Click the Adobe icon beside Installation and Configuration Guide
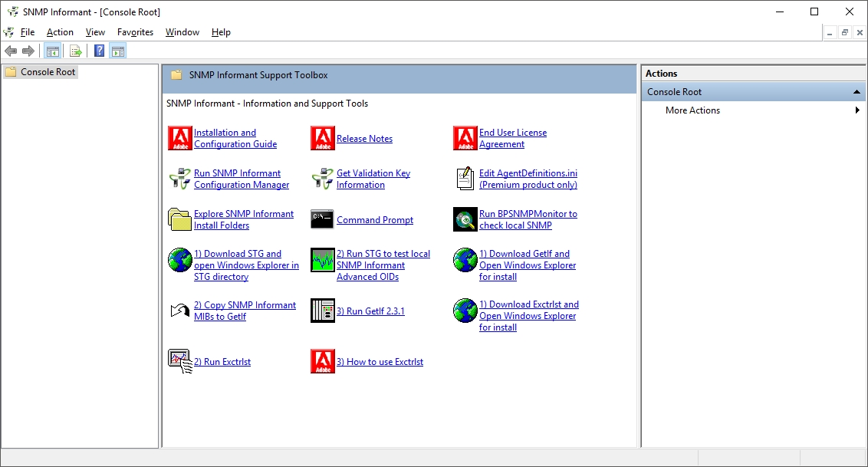868x467 pixels. click(x=180, y=138)
